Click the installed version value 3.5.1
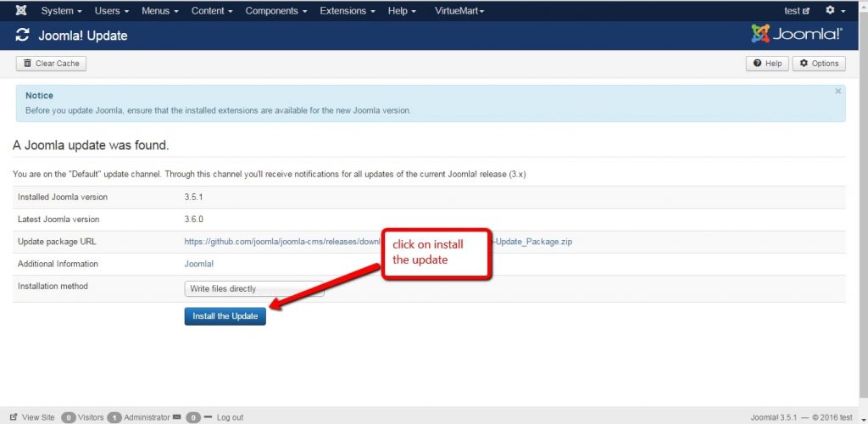The height and width of the screenshot is (424, 868). tap(194, 197)
